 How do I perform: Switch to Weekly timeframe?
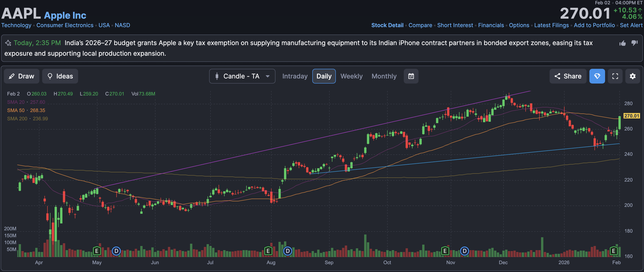tap(351, 76)
